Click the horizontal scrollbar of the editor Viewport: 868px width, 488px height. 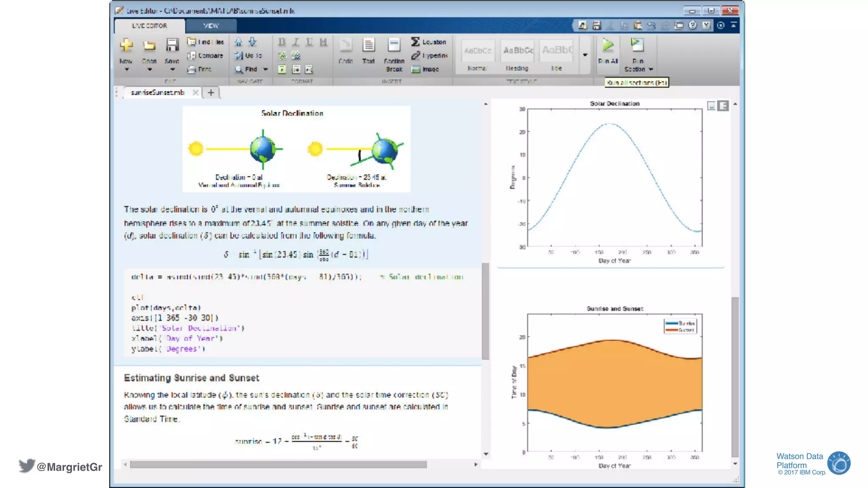(278, 464)
